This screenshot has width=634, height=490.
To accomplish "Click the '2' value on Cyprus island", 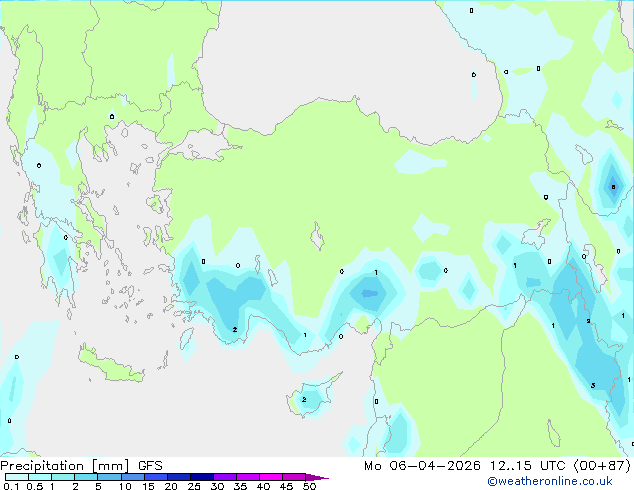I will click(x=304, y=399).
